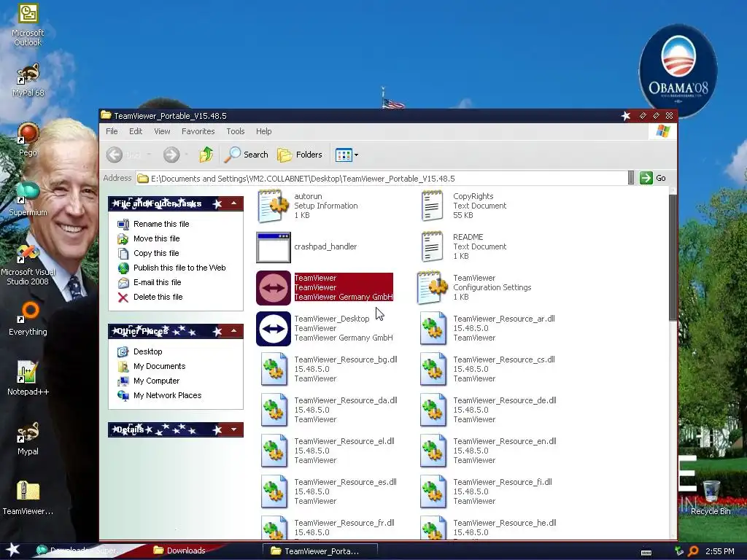Screen dimensions: 747x560
Task: Open the Help menu
Action: tap(263, 131)
